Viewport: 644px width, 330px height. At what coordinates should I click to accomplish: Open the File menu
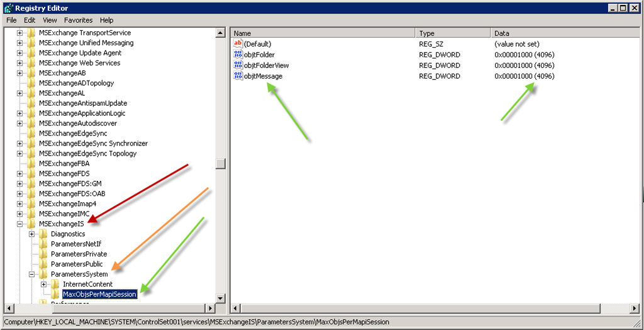pos(11,20)
